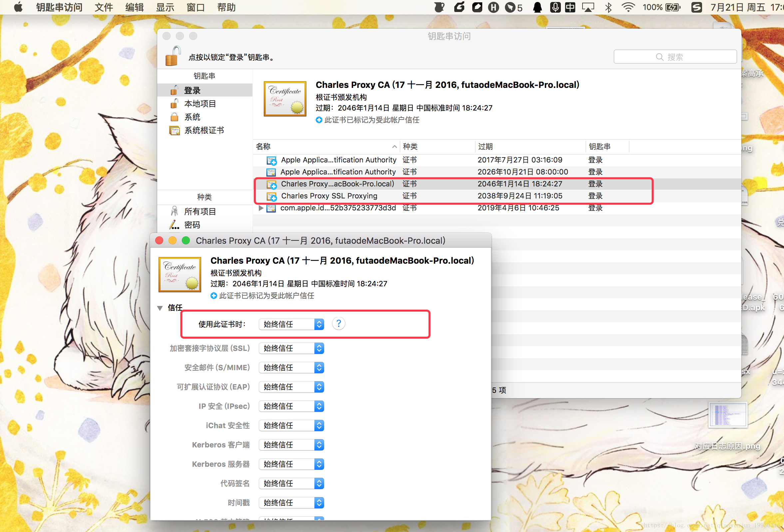Click the Sogou S menu bar icon
Screen dimensions: 784x532
pyautogui.click(x=696, y=7)
